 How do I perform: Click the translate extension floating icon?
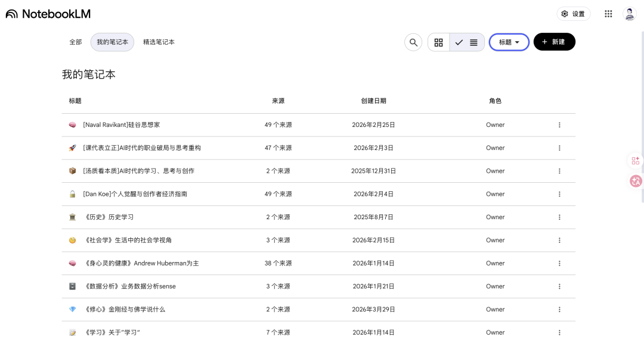point(636,181)
